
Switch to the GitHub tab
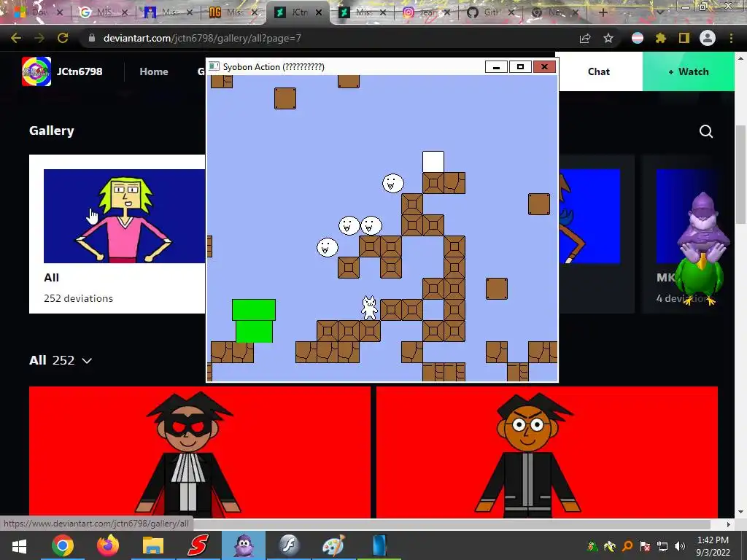click(491, 12)
